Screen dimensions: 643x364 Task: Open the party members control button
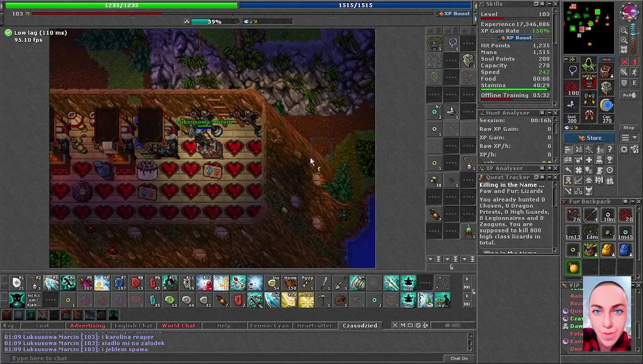pyautogui.click(x=610, y=180)
